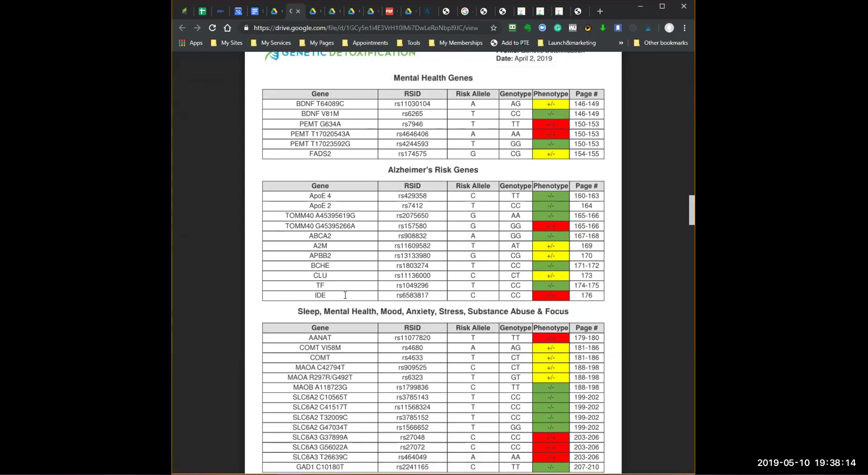Click the rs6323 RSID cell
This screenshot has width=868, height=475.
[413, 377]
